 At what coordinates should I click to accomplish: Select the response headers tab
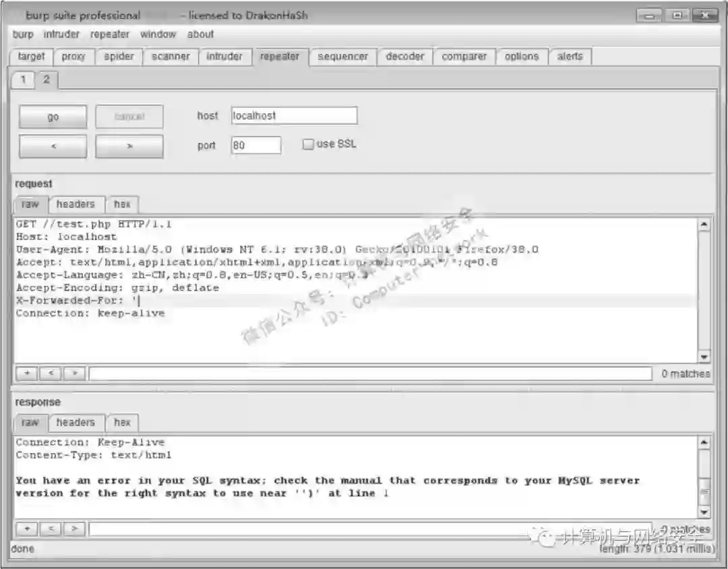(x=75, y=423)
